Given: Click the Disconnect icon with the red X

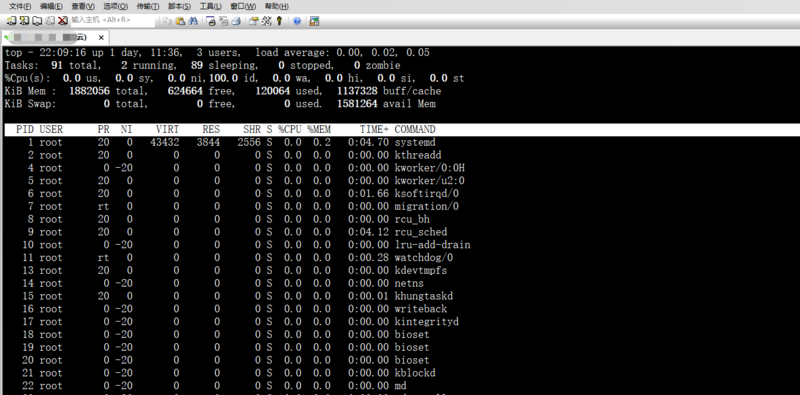Looking at the screenshot, I should (62, 21).
